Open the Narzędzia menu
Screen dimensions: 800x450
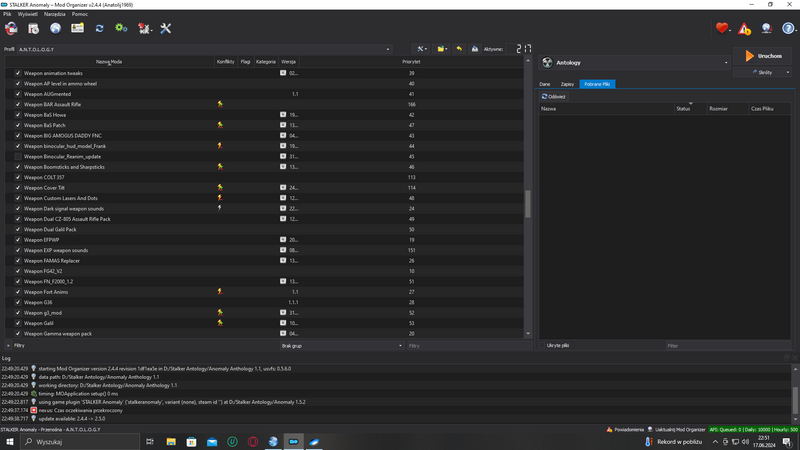54,14
